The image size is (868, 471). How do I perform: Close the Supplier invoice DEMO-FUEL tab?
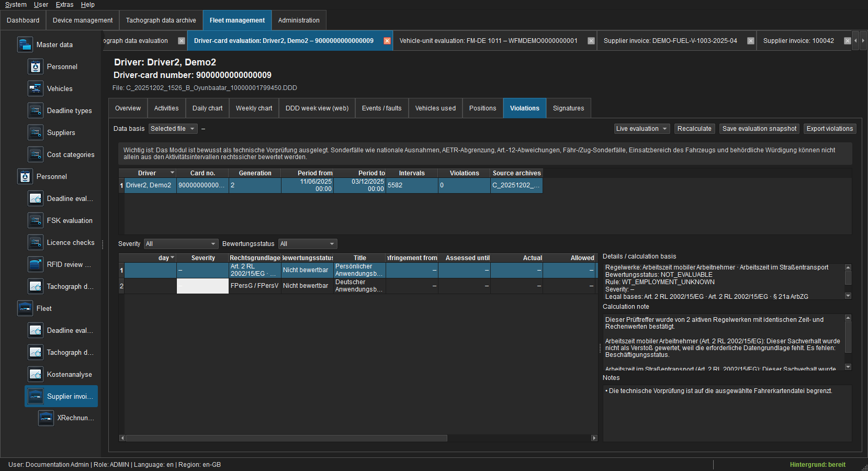pyautogui.click(x=751, y=41)
